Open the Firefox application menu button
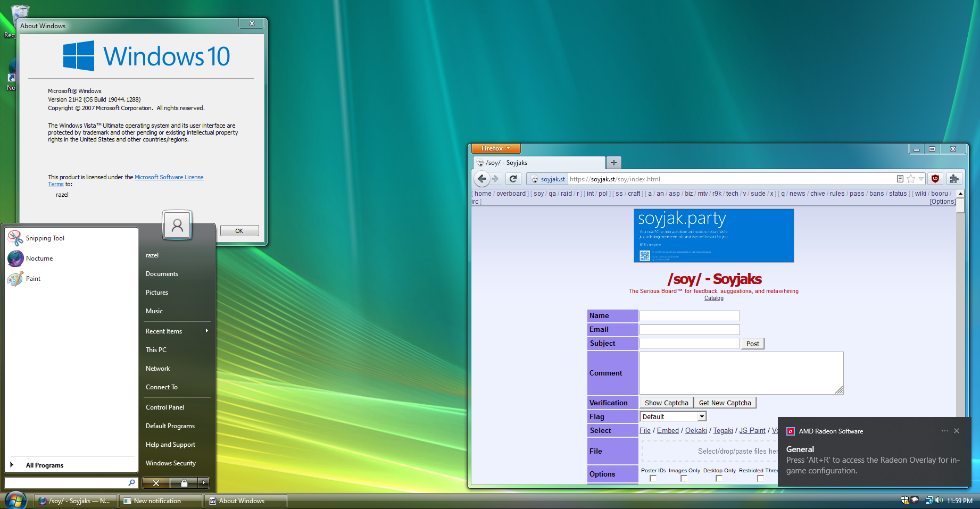Viewport: 980px width, 509px height. point(496,148)
